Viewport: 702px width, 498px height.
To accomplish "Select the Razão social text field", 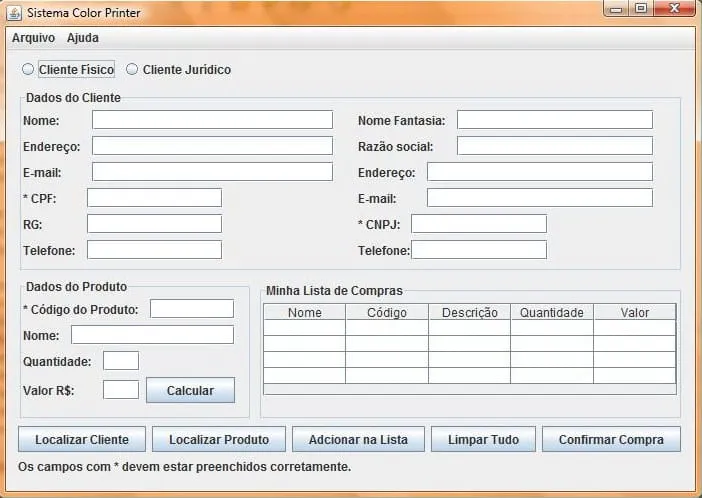I will tap(554, 146).
